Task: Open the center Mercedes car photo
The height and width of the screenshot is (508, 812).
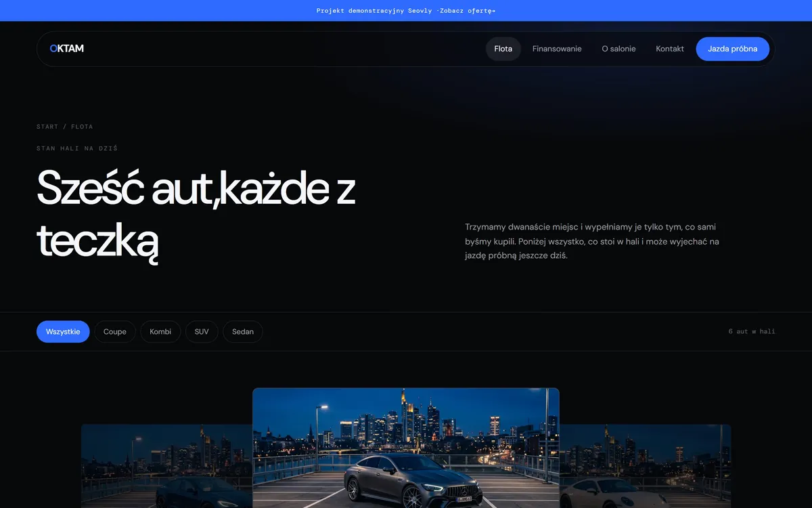Action: pyautogui.click(x=406, y=448)
